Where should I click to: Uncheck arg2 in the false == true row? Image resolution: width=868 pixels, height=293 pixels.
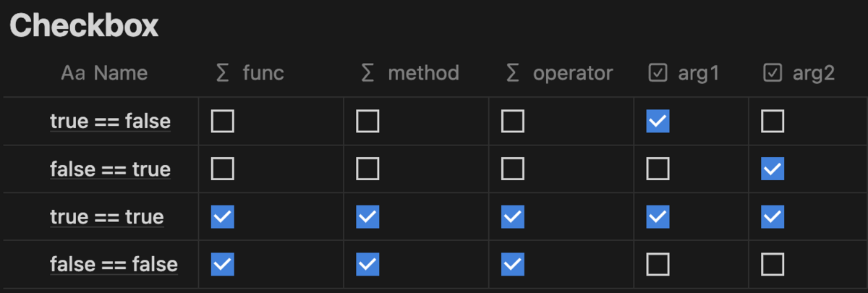pyautogui.click(x=773, y=169)
